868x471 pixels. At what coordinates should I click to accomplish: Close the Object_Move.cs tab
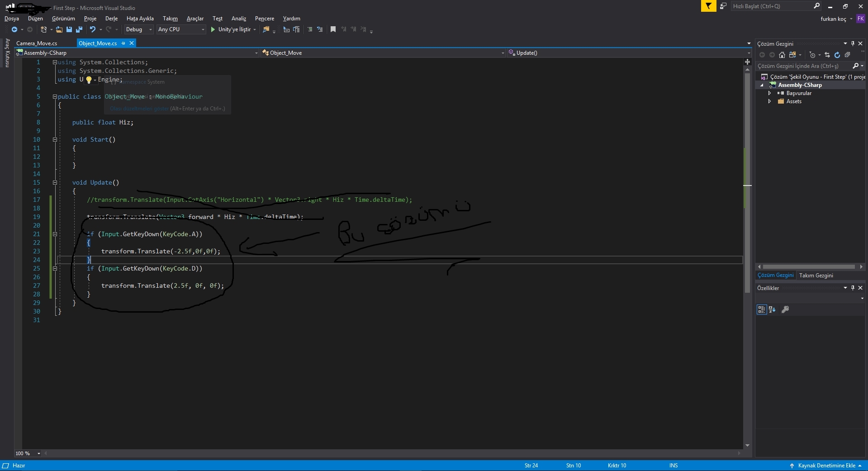pos(132,43)
